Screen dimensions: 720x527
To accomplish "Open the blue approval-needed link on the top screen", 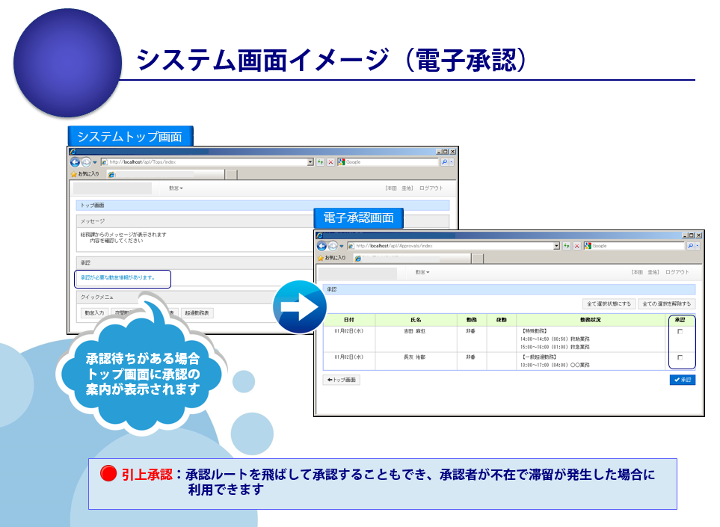I will coord(118,278).
